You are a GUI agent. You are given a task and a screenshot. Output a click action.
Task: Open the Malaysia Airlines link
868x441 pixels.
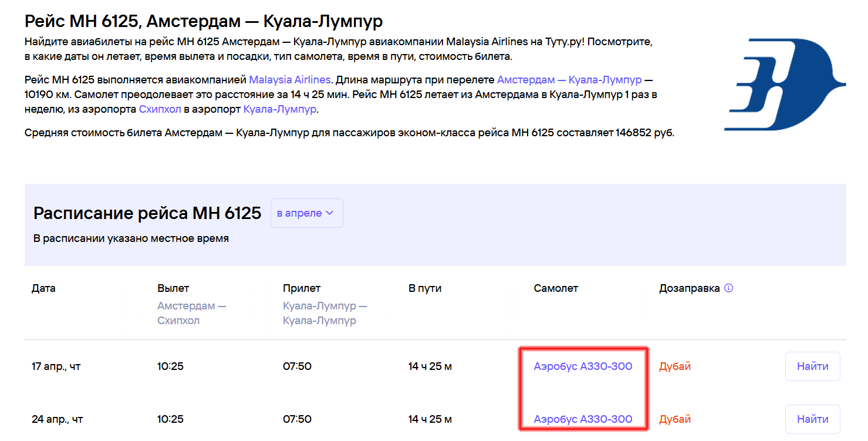290,79
